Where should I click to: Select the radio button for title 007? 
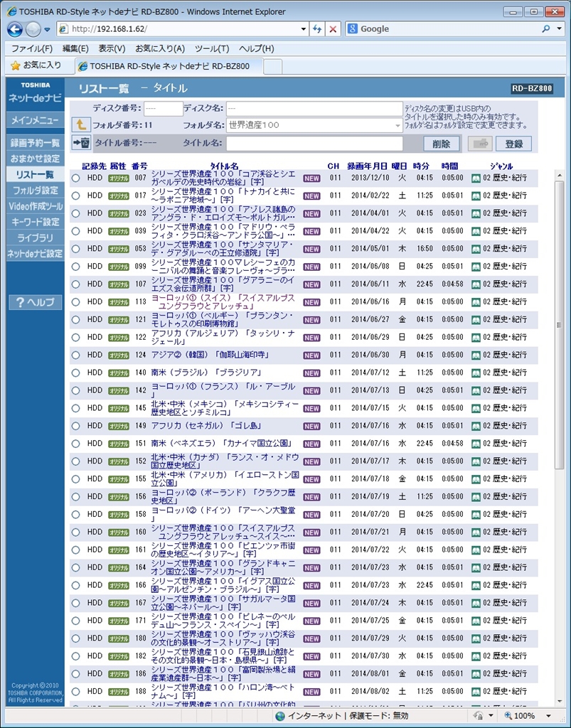click(75, 178)
